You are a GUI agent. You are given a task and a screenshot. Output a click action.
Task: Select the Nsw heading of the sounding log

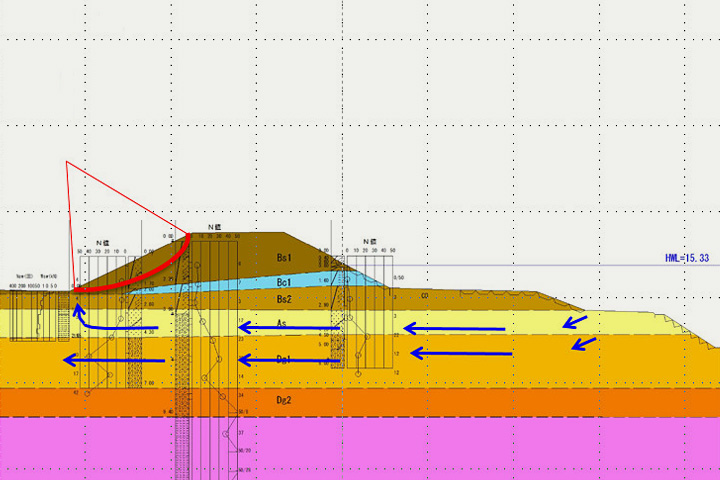pyautogui.click(x=24, y=277)
